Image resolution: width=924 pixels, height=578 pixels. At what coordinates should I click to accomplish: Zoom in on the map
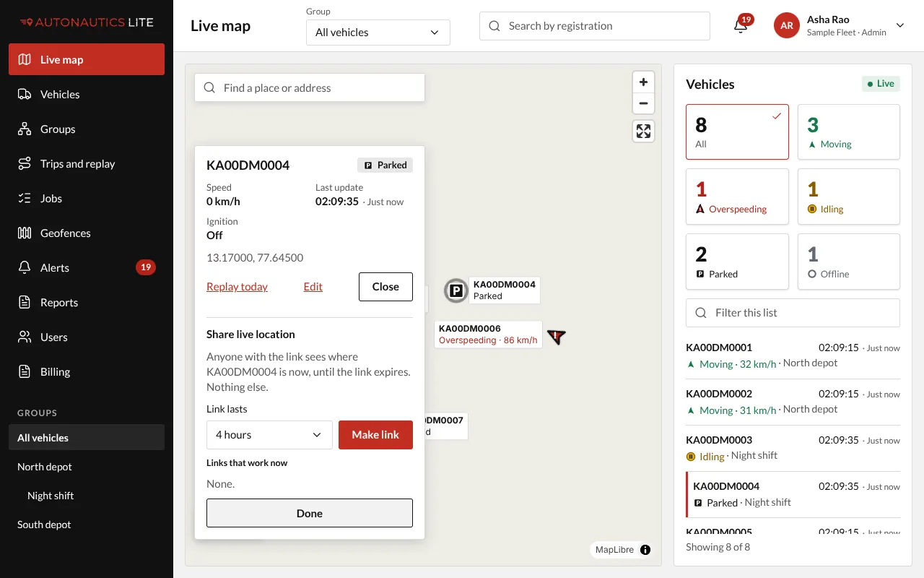pos(643,82)
